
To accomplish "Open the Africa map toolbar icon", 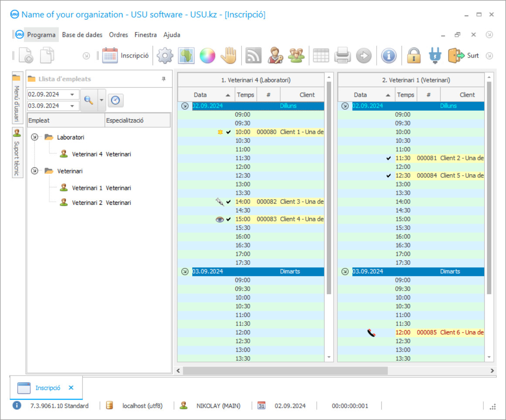I will click(x=186, y=56).
